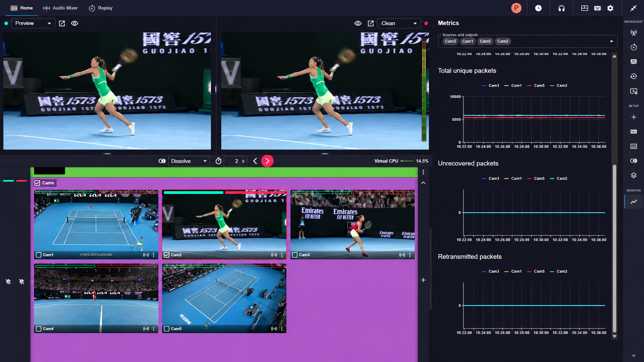The height and width of the screenshot is (362, 644).
Task: Toggle Preview monitor eye visibility
Action: tap(75, 23)
